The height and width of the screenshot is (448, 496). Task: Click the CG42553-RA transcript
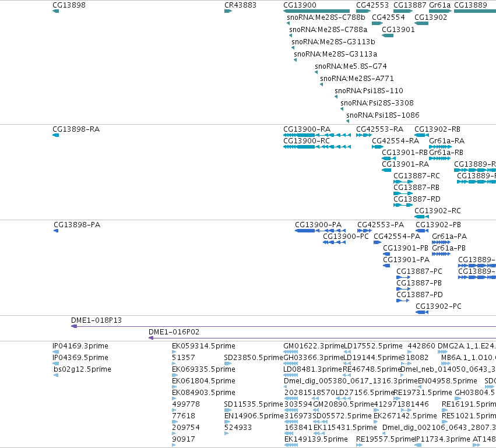pos(364,135)
